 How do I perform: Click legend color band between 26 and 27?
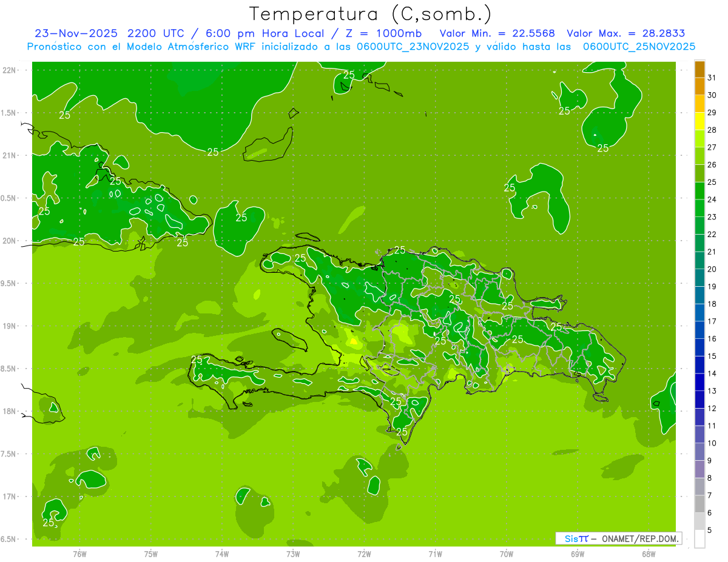699,156
